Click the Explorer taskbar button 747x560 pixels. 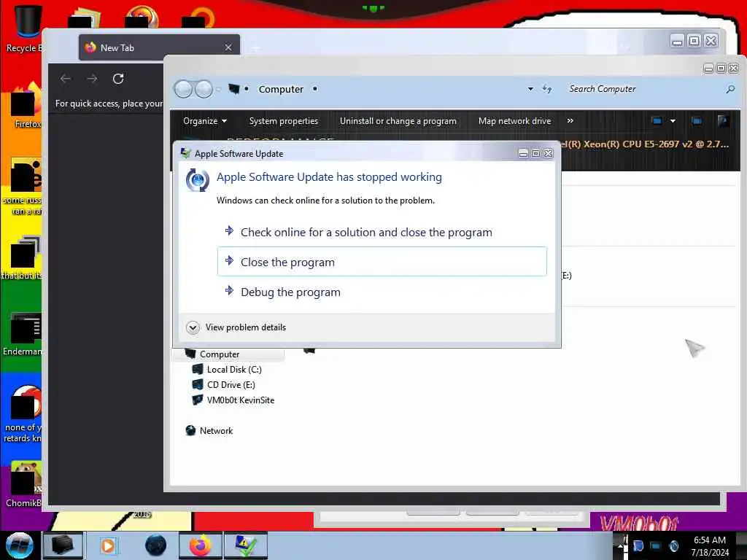click(63, 545)
